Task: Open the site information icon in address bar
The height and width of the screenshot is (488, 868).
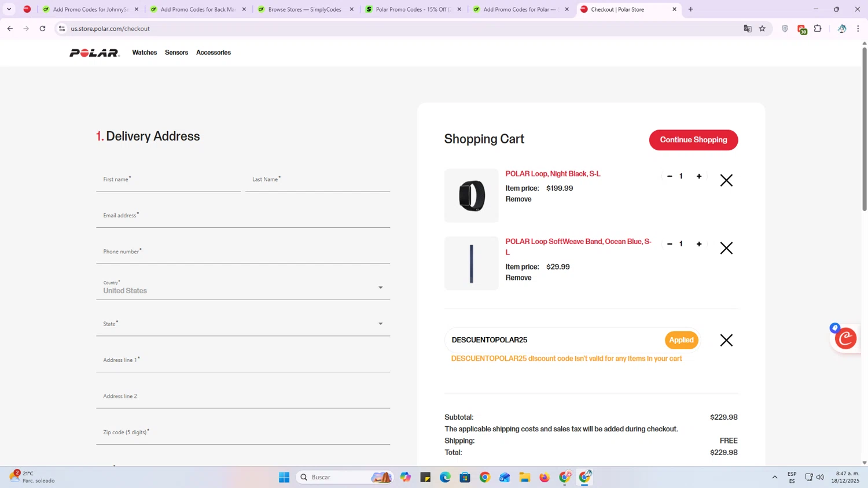Action: coord(62,28)
